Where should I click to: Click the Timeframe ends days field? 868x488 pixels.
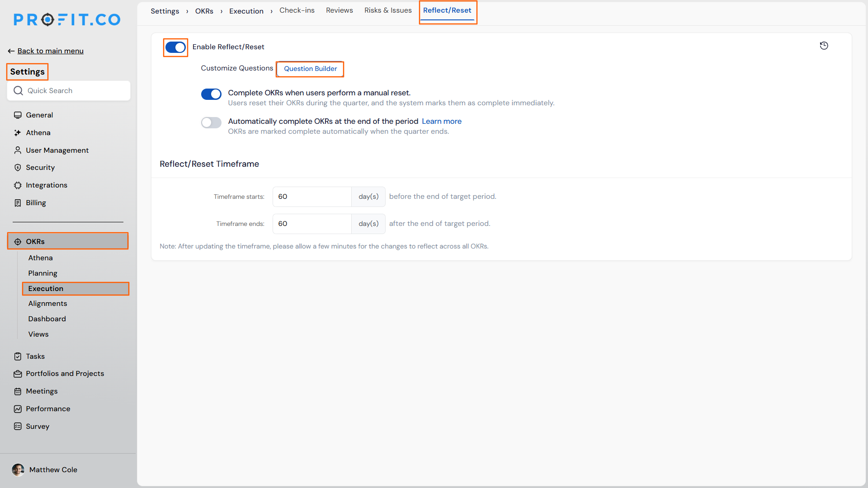tap(312, 224)
